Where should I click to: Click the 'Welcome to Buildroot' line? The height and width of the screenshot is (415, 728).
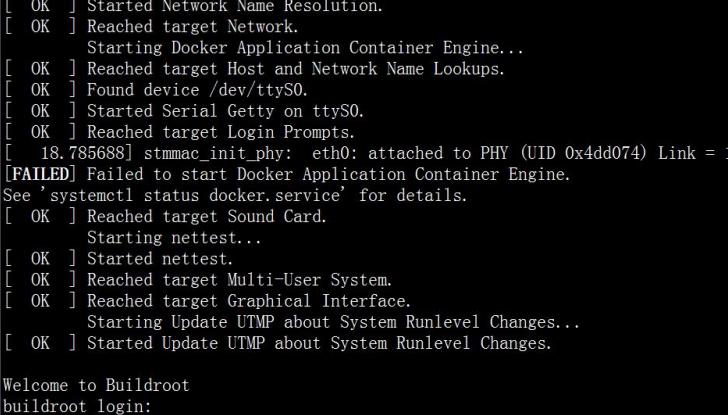coord(95,385)
